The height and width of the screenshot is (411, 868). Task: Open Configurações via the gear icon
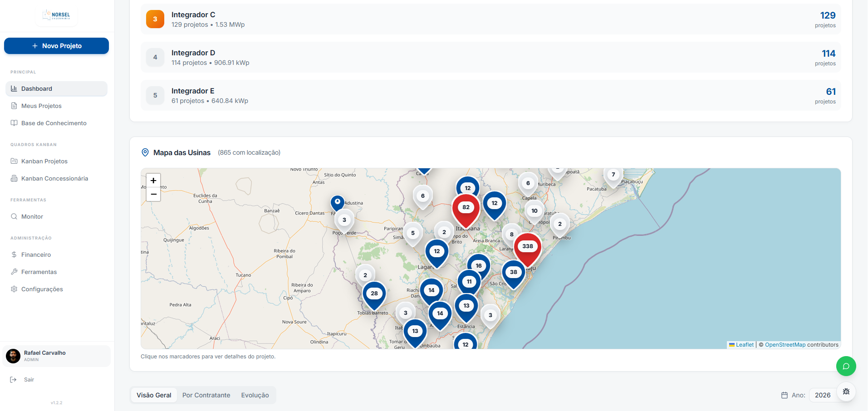coord(14,289)
